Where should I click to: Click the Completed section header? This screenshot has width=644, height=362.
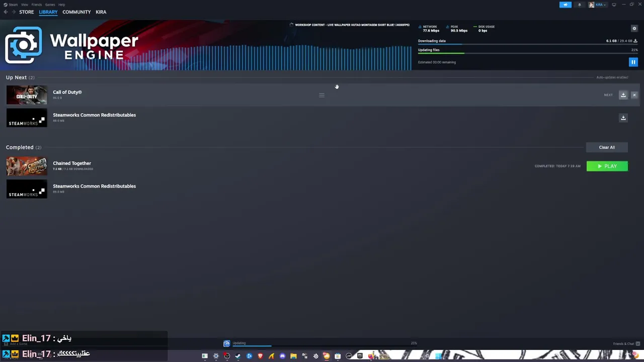click(24, 147)
